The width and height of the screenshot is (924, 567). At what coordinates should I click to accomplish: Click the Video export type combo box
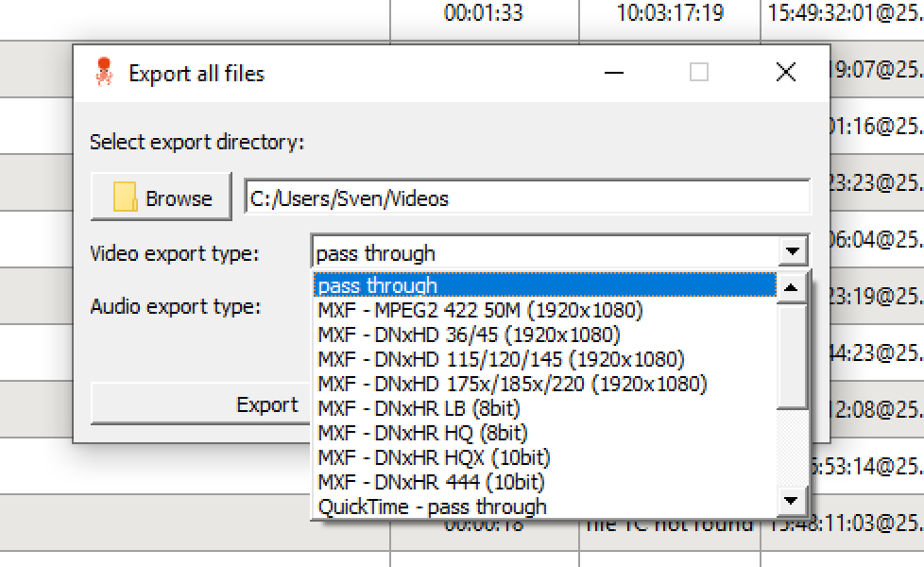[546, 252]
